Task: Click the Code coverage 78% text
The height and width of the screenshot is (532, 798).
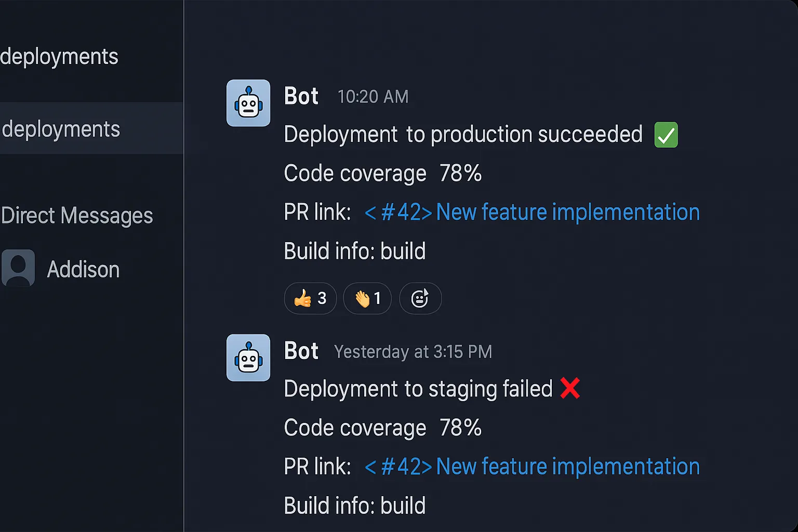Action: click(382, 174)
